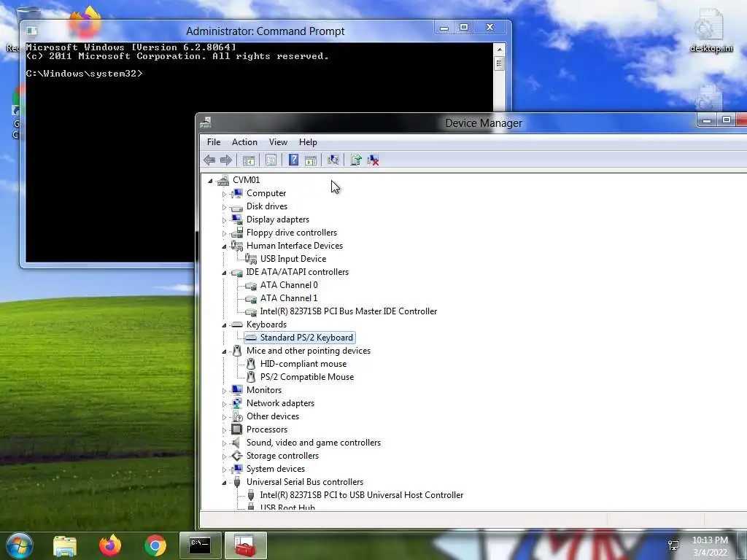
Task: Toggle the Show/Hide Action Pane toolbar icon
Action: click(x=311, y=160)
